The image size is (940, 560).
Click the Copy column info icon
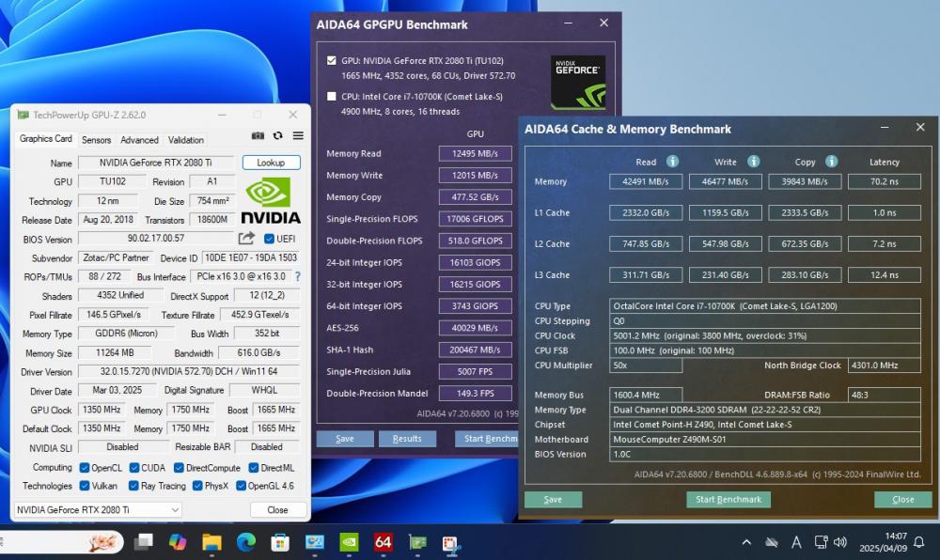click(832, 161)
